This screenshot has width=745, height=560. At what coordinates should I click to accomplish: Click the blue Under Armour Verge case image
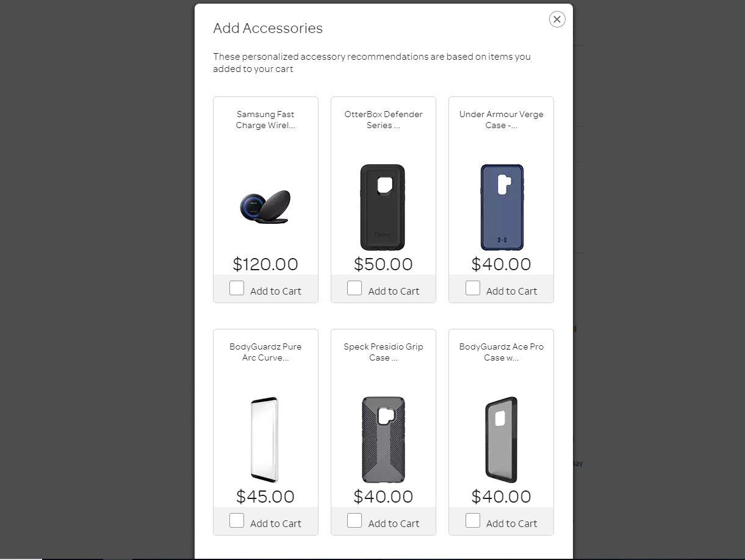[x=502, y=207]
